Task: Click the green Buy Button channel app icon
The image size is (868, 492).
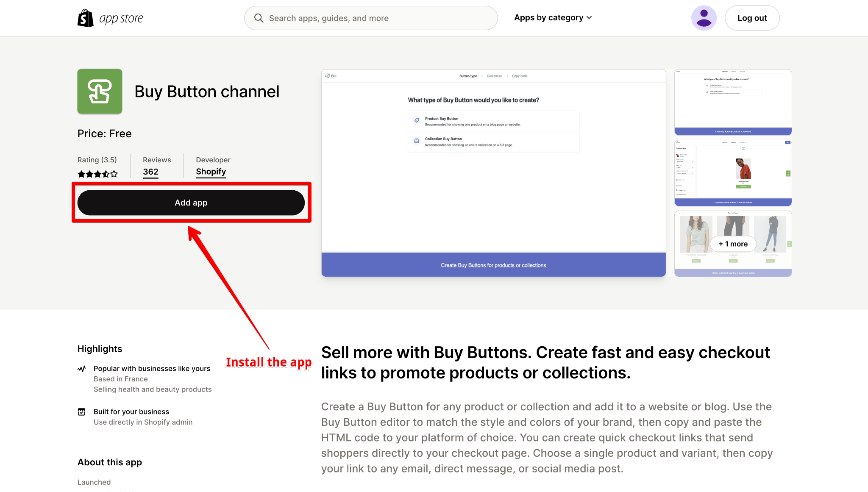Action: coord(99,91)
